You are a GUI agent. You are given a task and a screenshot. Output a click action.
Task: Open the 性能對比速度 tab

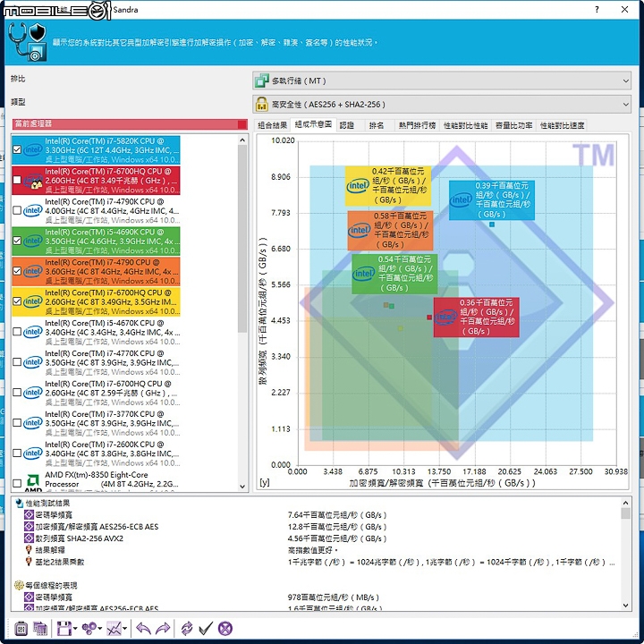pos(562,125)
